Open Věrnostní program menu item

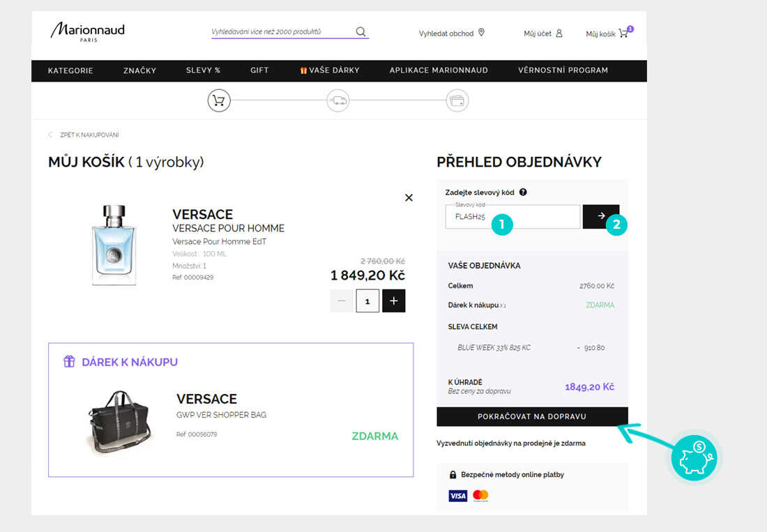pyautogui.click(x=563, y=70)
